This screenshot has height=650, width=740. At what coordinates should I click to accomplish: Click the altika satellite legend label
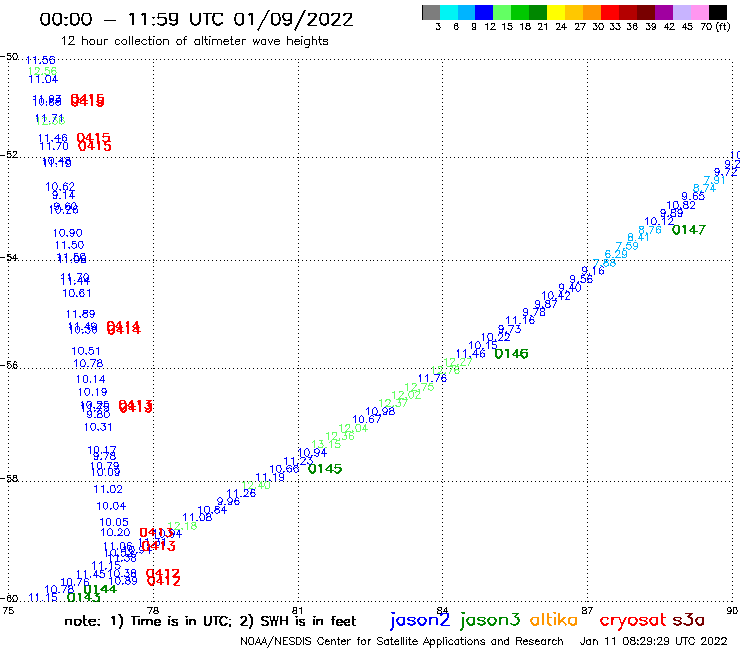click(x=554, y=620)
